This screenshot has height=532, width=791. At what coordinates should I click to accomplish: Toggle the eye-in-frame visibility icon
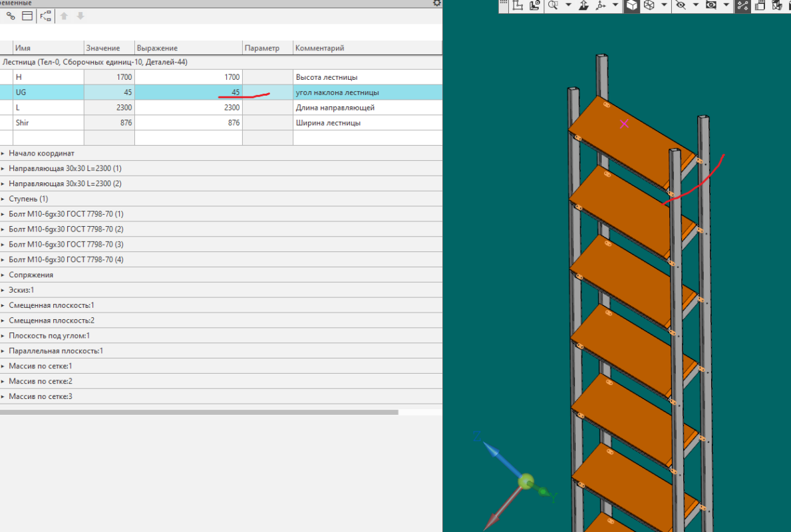coord(711,5)
